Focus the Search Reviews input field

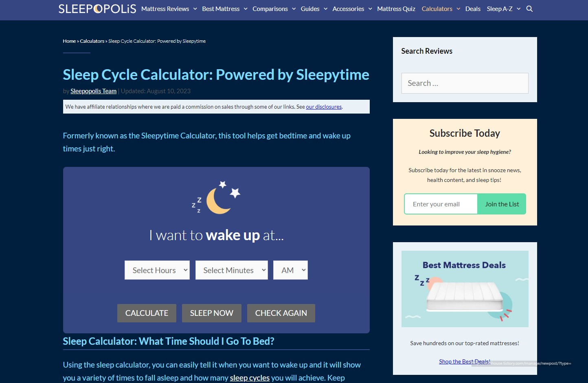(x=465, y=83)
